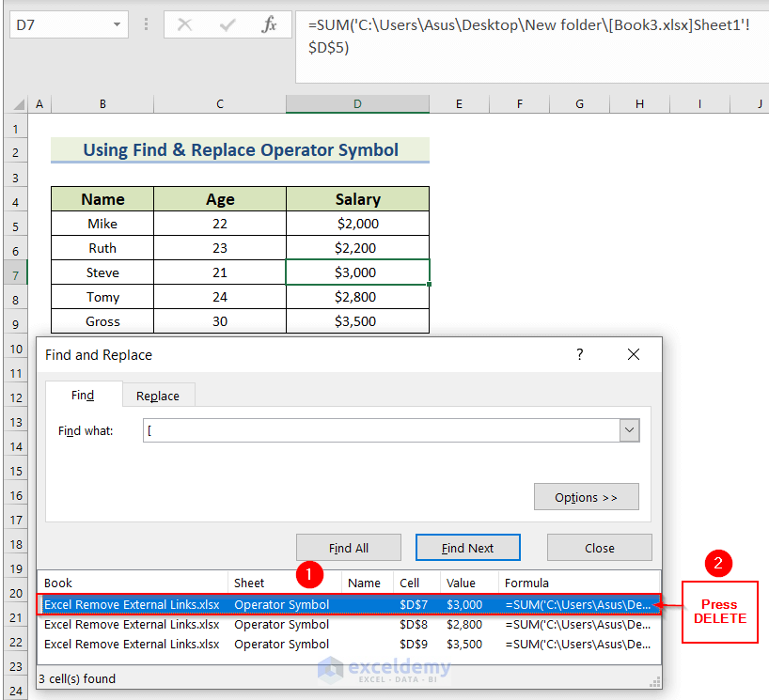
Task: Close the Find and Replace dialog with X
Action: [x=633, y=354]
